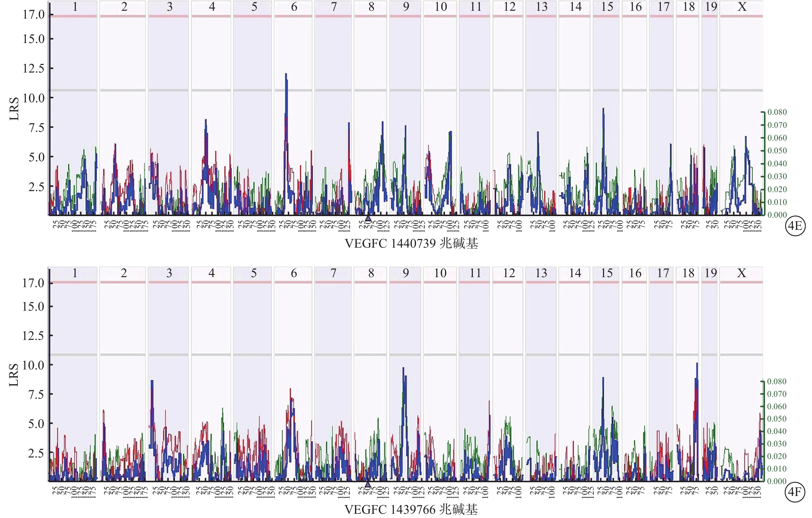Click the 0.080 green axis value in top plot

(777, 112)
